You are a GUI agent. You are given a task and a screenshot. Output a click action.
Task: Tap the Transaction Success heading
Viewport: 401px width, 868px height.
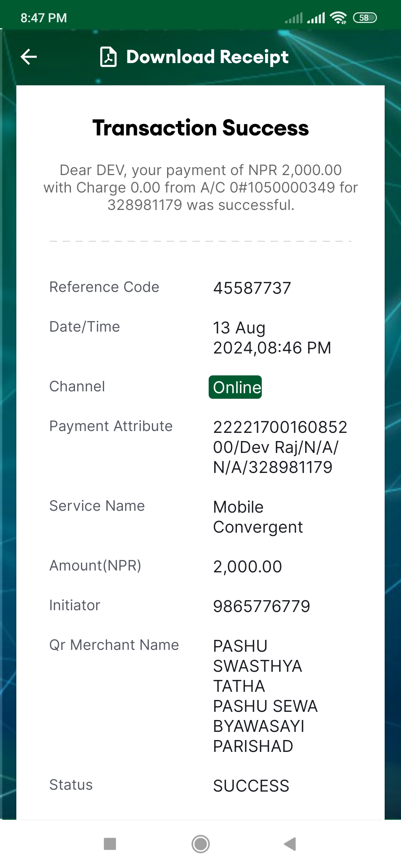[200, 128]
